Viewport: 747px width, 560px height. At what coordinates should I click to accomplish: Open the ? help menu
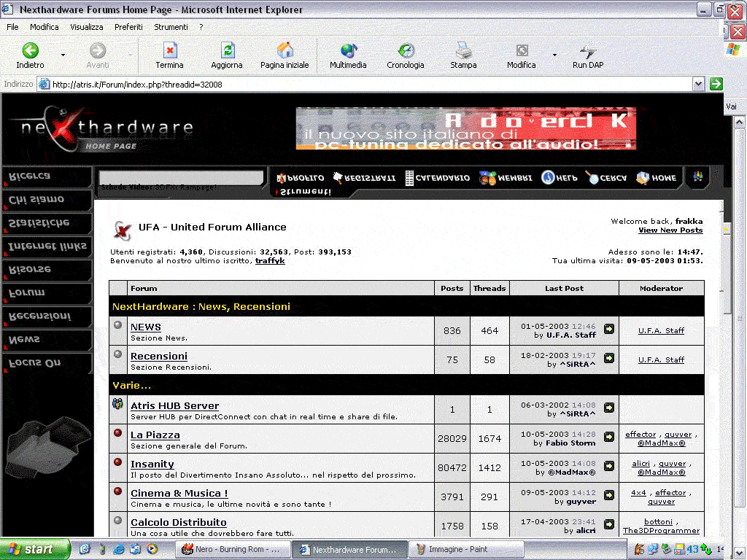[x=201, y=27]
